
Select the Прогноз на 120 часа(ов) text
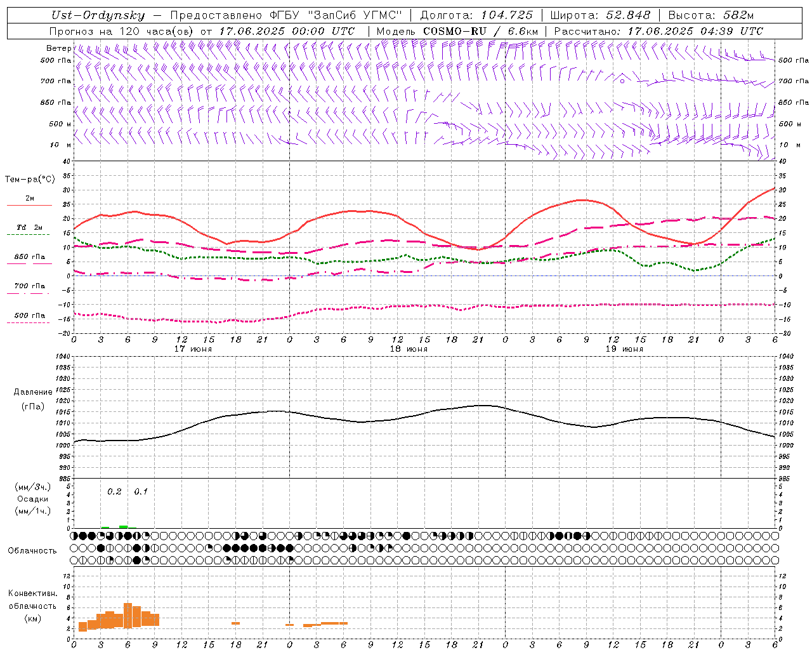(122, 31)
